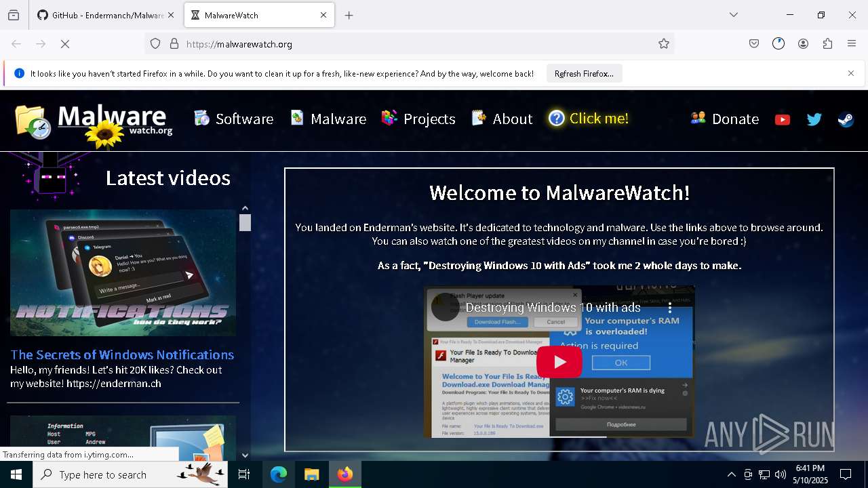The image size is (868, 488).
Task: Select the MalwareWatch tab
Action: (x=260, y=15)
